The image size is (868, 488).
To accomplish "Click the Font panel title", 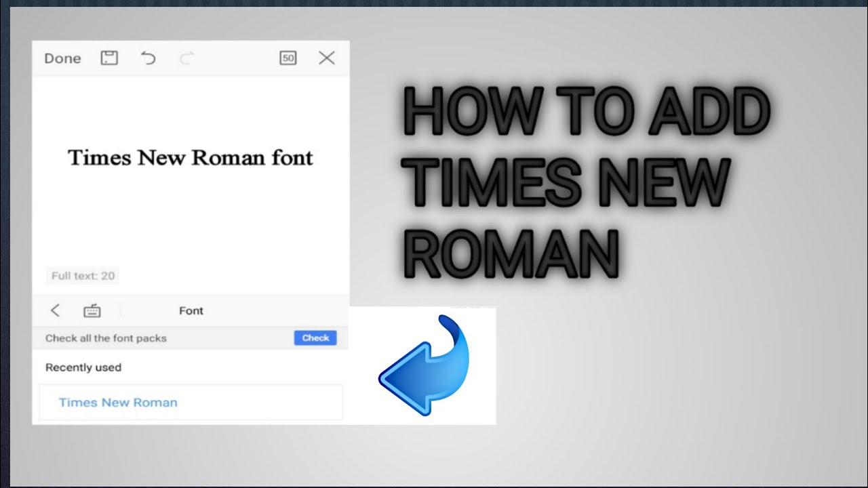I will pyautogui.click(x=191, y=311).
